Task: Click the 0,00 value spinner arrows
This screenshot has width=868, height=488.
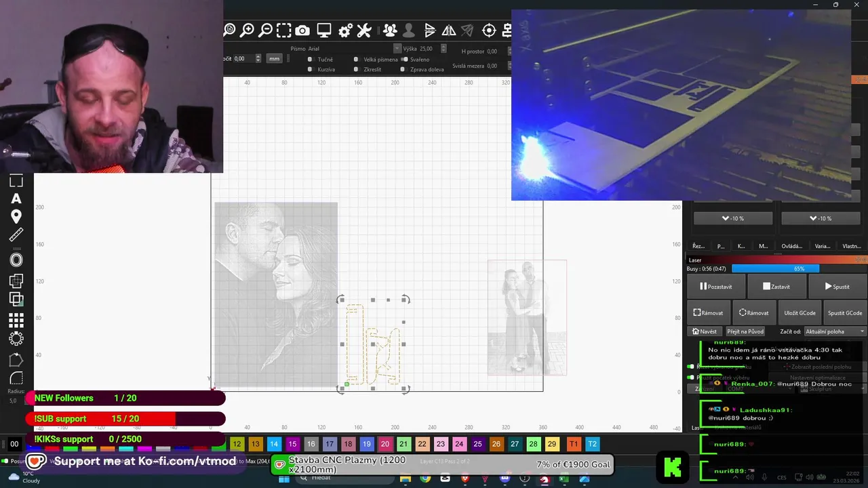Action: pyautogui.click(x=258, y=59)
